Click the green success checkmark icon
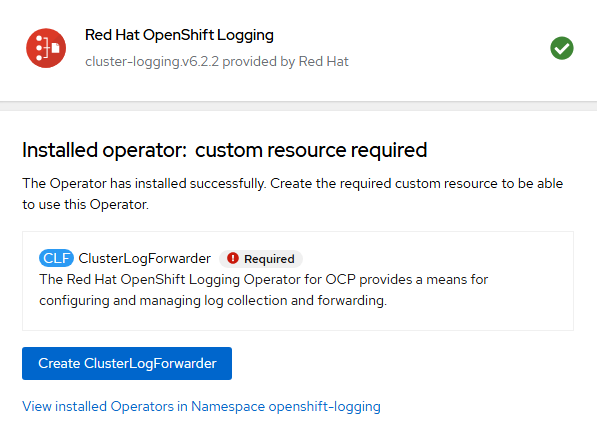The image size is (597, 436). coord(562,48)
